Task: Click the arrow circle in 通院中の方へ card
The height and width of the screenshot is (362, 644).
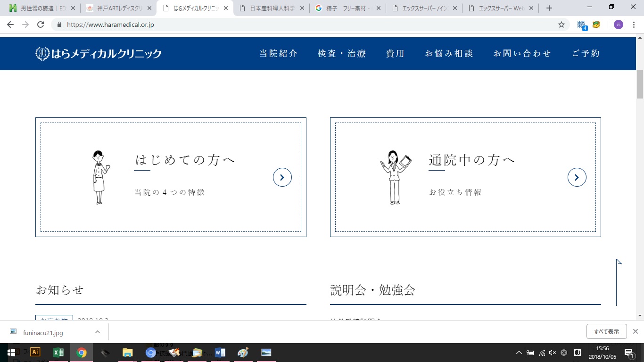Action: point(577,177)
